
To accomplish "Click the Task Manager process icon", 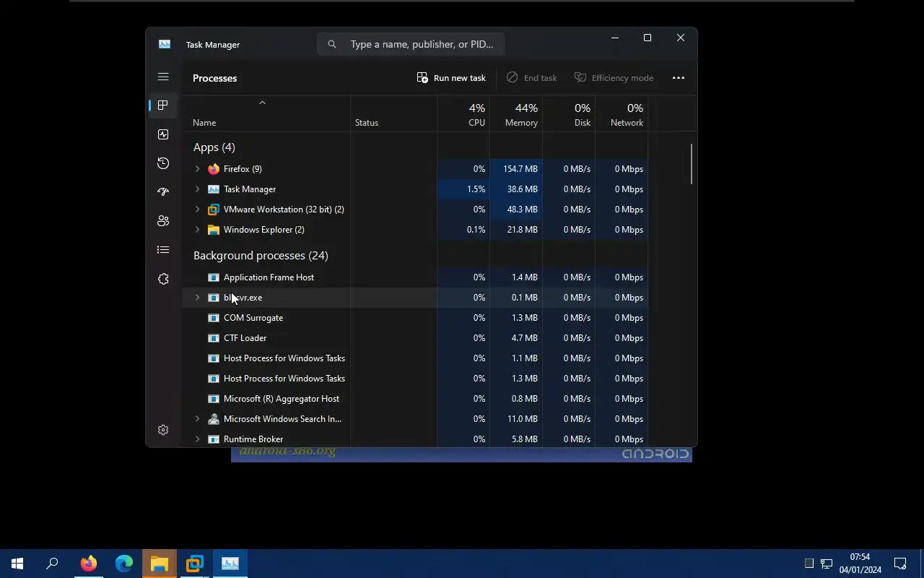I will pyautogui.click(x=214, y=189).
